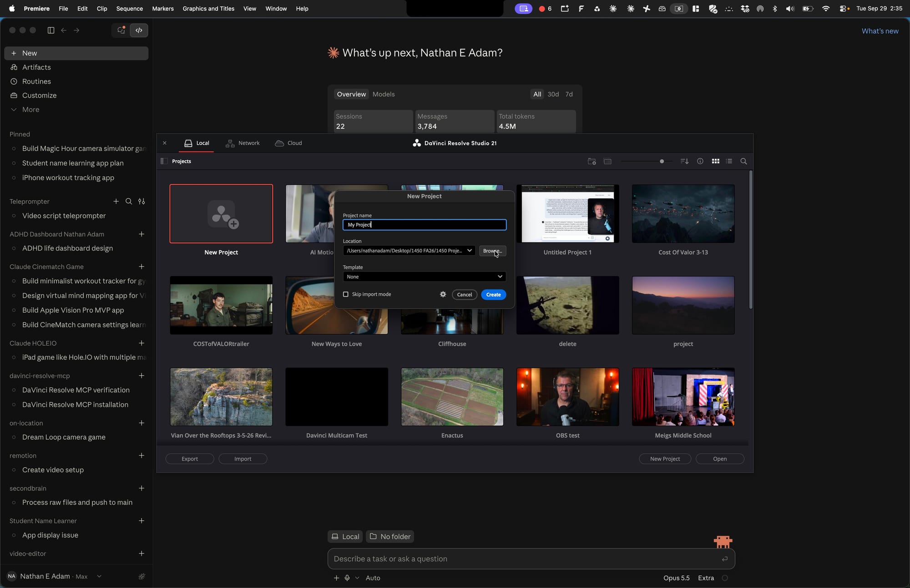This screenshot has width=910, height=588.
Task: Click the plus attach icon below input
Action: coord(336,578)
